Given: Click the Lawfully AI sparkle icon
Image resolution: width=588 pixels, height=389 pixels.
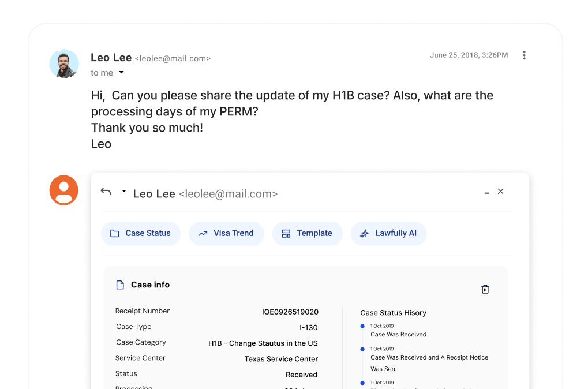Looking at the screenshot, I should point(364,233).
